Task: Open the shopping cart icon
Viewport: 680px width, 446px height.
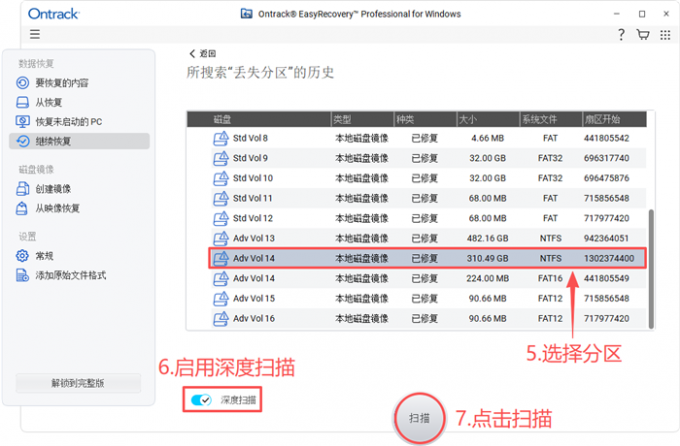Action: (643, 34)
